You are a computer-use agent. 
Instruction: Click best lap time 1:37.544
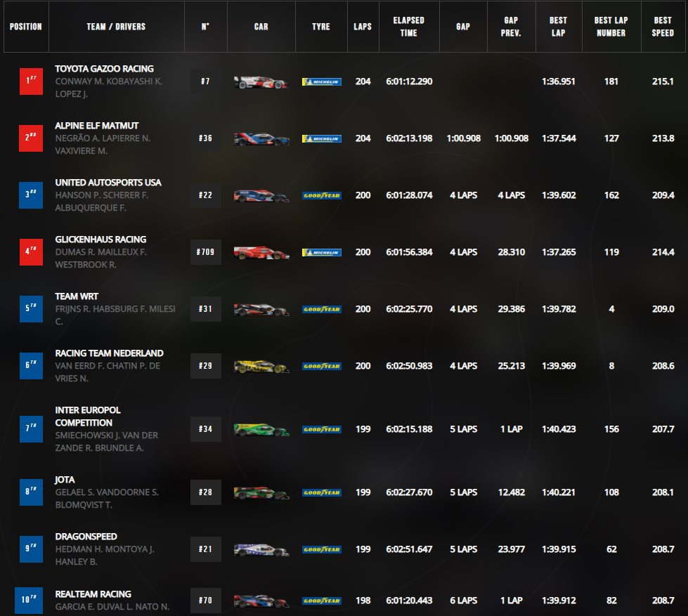pos(559,138)
